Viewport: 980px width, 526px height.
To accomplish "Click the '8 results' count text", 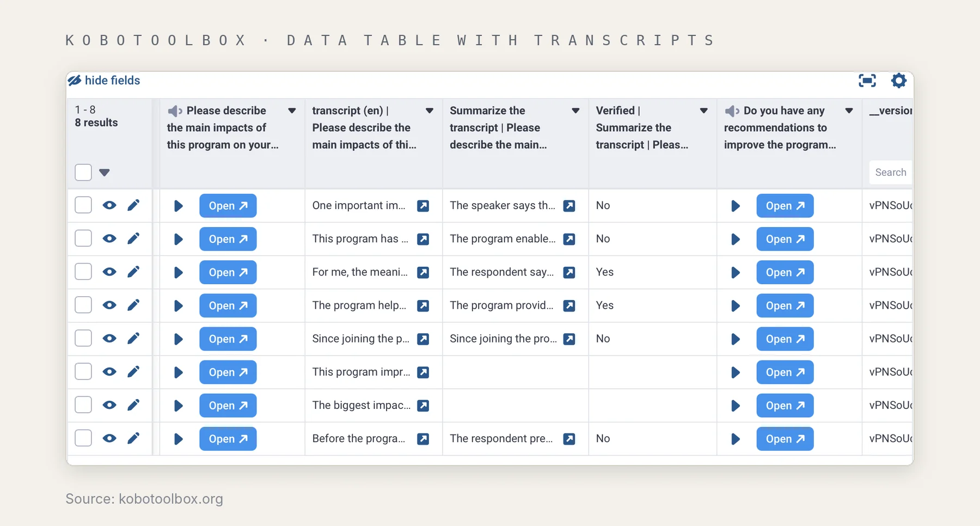I will coord(96,123).
